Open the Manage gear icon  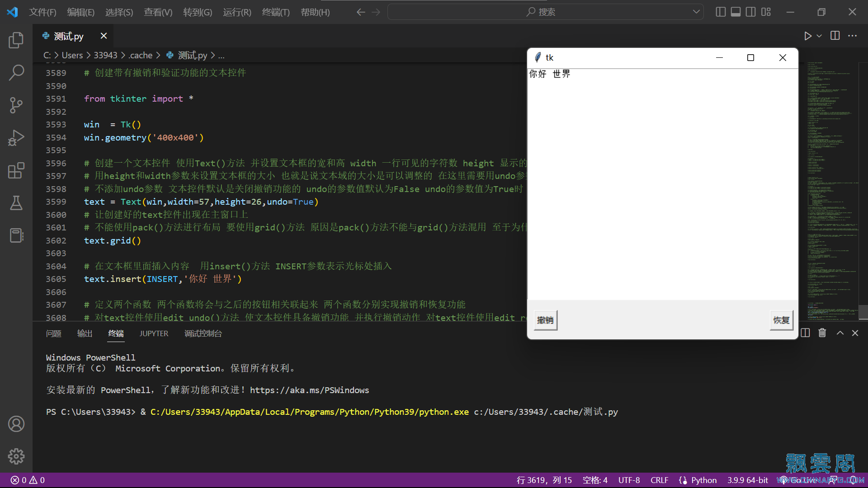pos(16,456)
